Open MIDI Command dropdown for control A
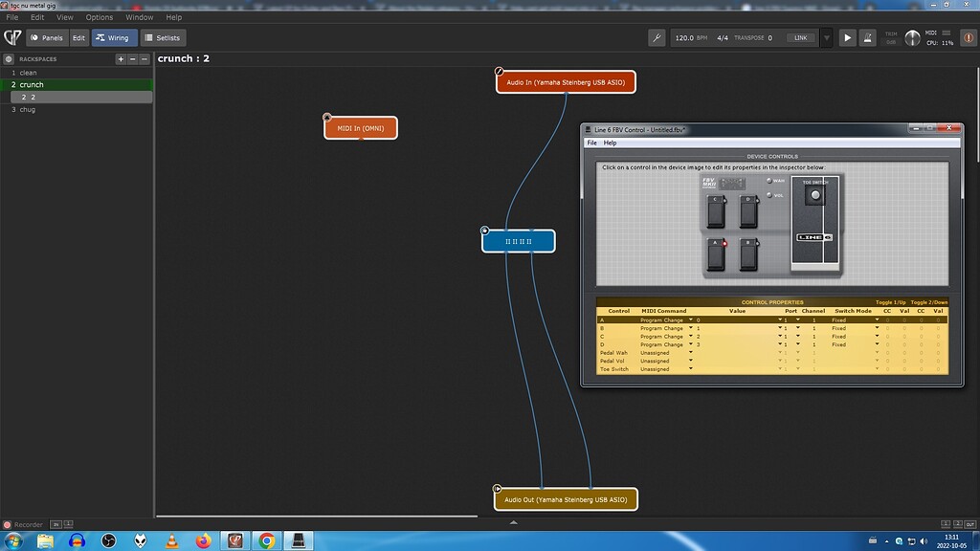Screen dimensions: 980x551 [691, 320]
